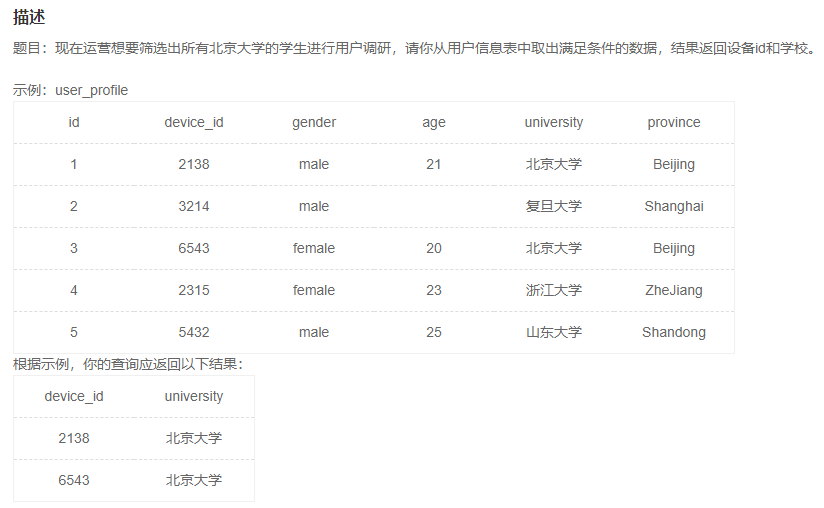Click 北京大学 in the 2138 user_profile row

pos(554,164)
